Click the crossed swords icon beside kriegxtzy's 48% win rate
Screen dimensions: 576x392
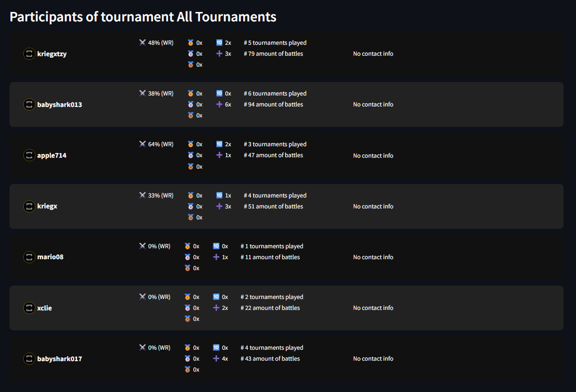(x=143, y=43)
